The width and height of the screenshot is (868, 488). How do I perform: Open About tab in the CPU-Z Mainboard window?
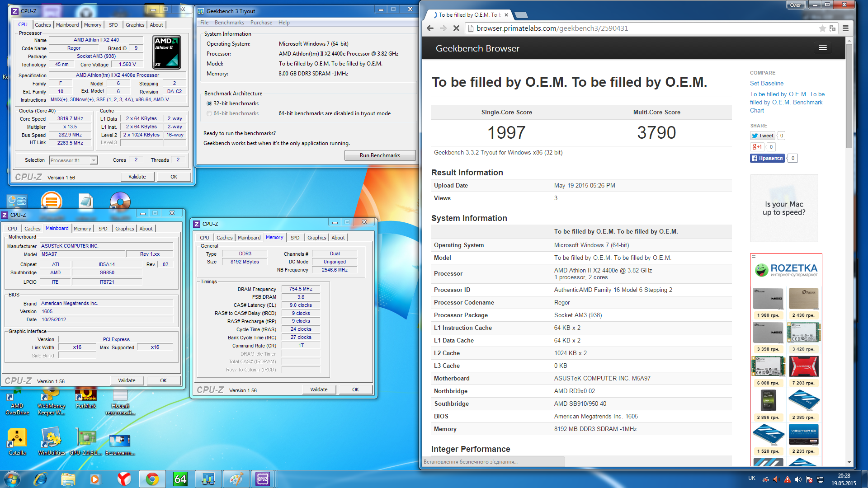click(146, 229)
